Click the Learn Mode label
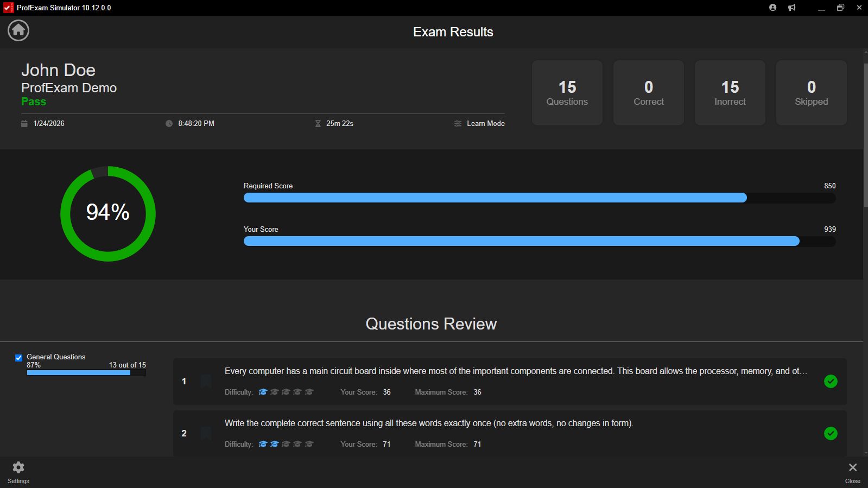868x488 pixels. (x=486, y=124)
